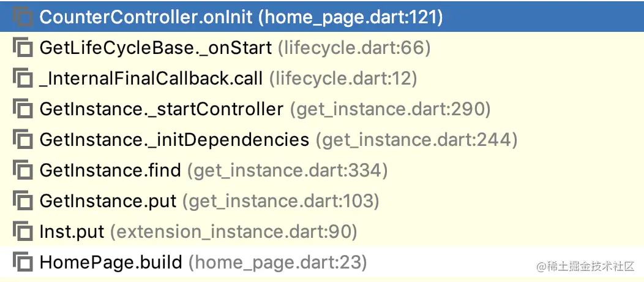Click the home_page.dart:121 file location
This screenshot has width=644, height=282.
tap(350, 17)
